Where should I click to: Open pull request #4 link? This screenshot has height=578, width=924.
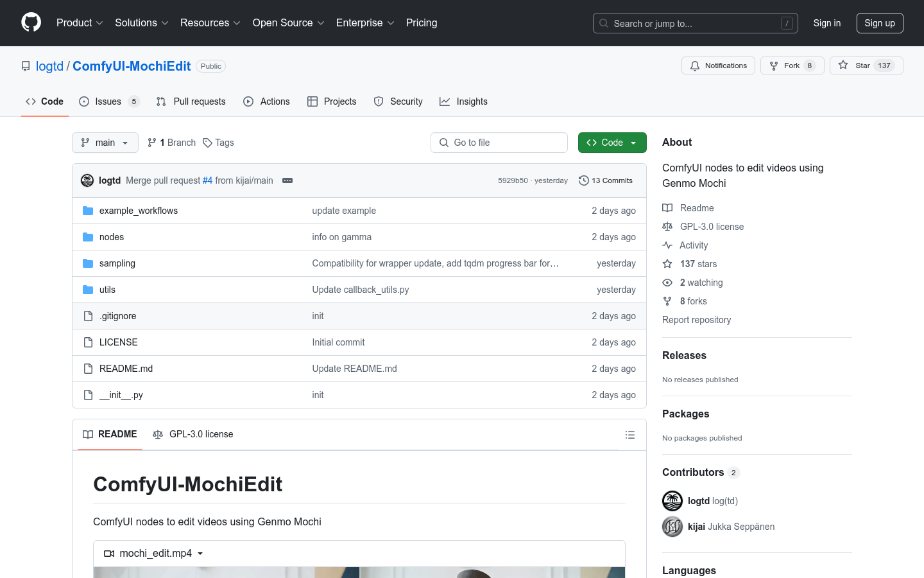tap(207, 180)
